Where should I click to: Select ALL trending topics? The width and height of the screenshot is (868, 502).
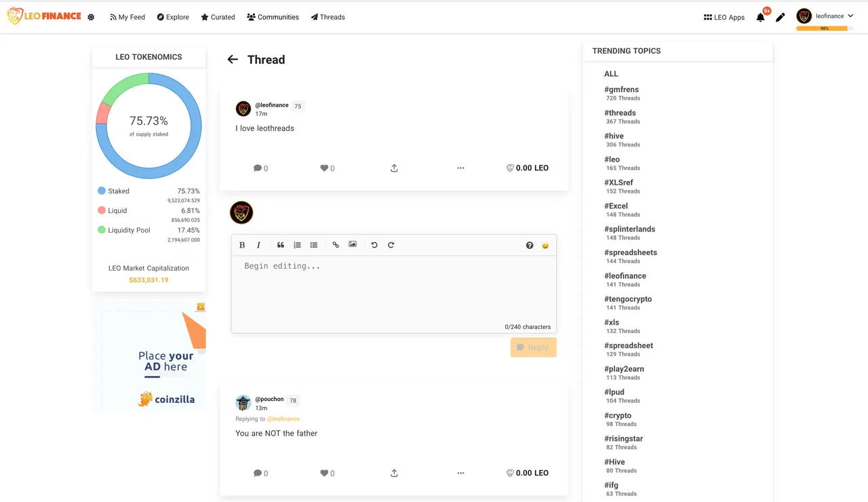611,74
